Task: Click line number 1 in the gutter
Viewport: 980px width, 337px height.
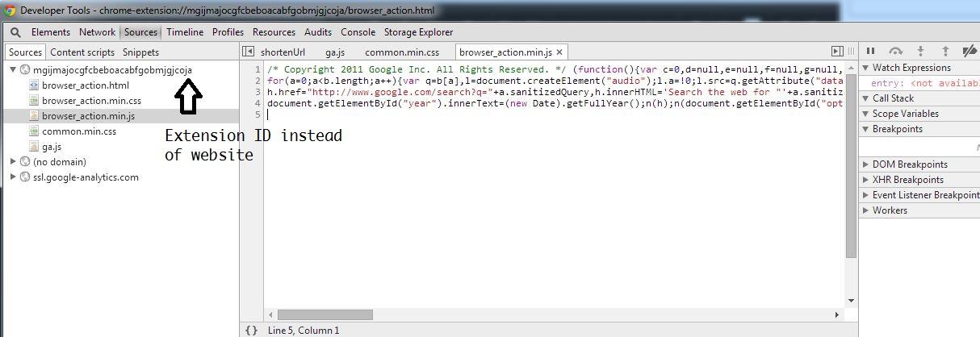Action: [258, 70]
